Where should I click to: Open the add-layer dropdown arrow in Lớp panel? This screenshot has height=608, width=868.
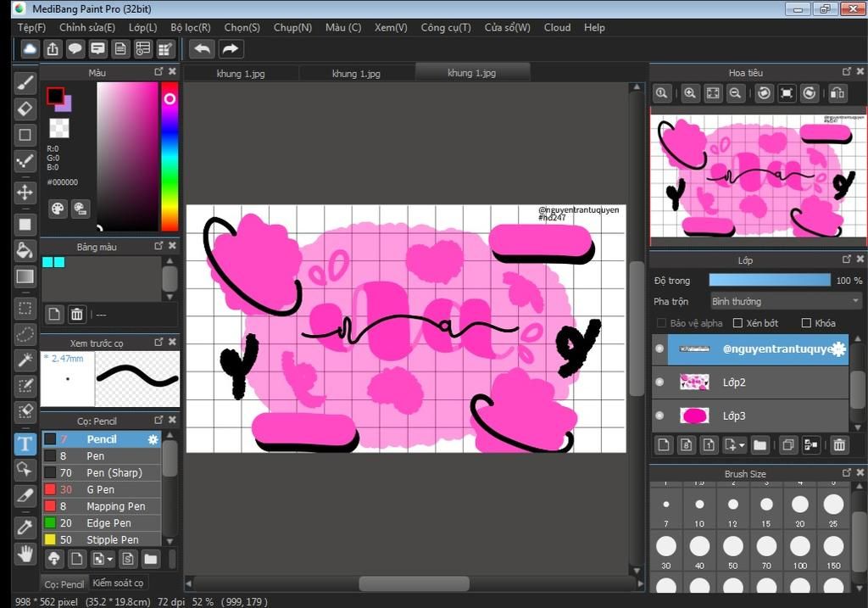[x=743, y=445]
